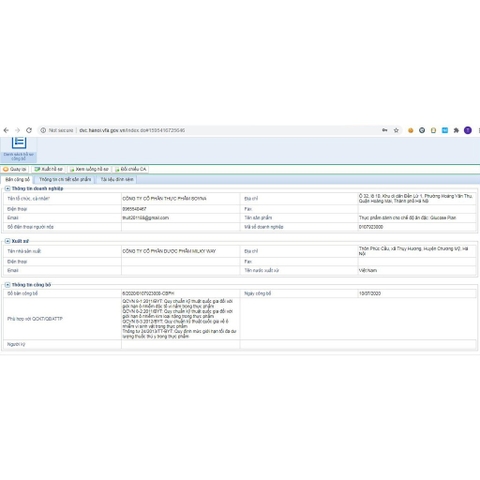480x480 pixels.
Task: Open saved passwords key icon
Action: pos(385,130)
